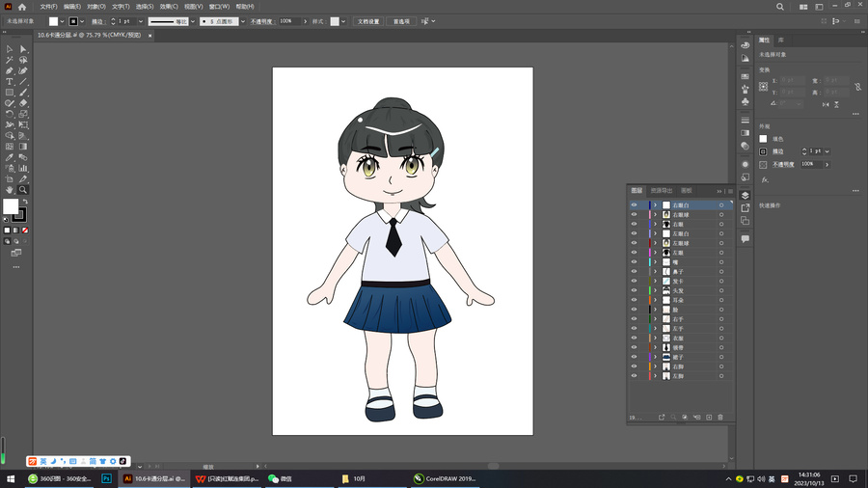Expand the 领带 layer

[656, 347]
